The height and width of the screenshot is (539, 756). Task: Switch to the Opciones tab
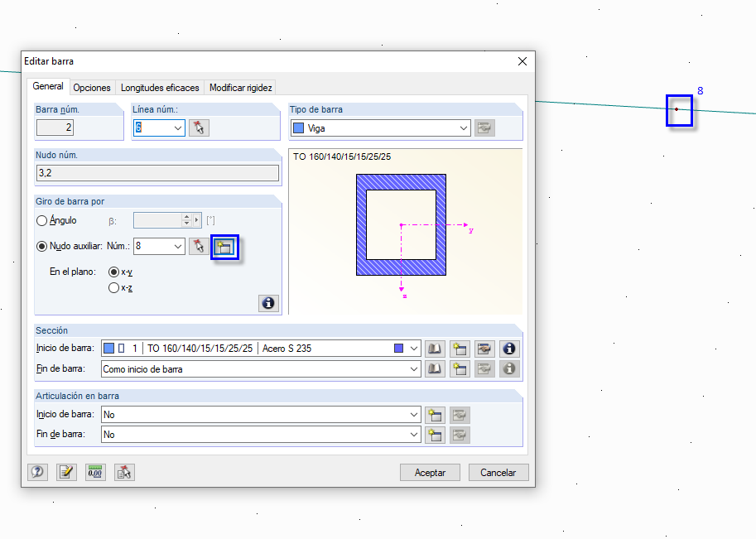[92, 88]
